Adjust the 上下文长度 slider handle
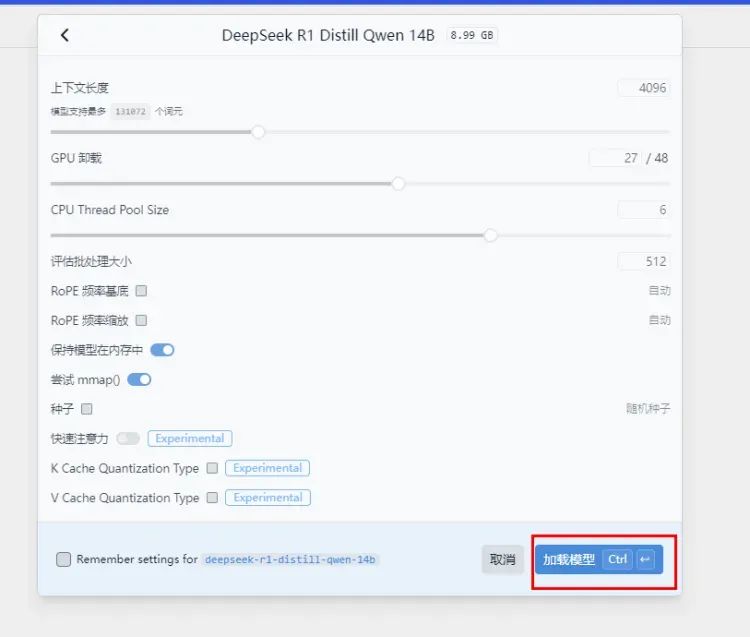 click(258, 132)
